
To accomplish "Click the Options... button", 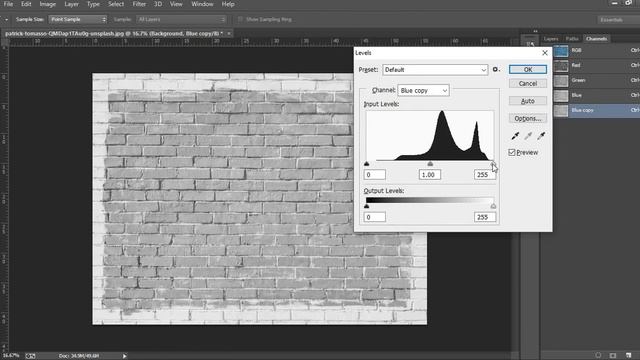I will (528, 118).
